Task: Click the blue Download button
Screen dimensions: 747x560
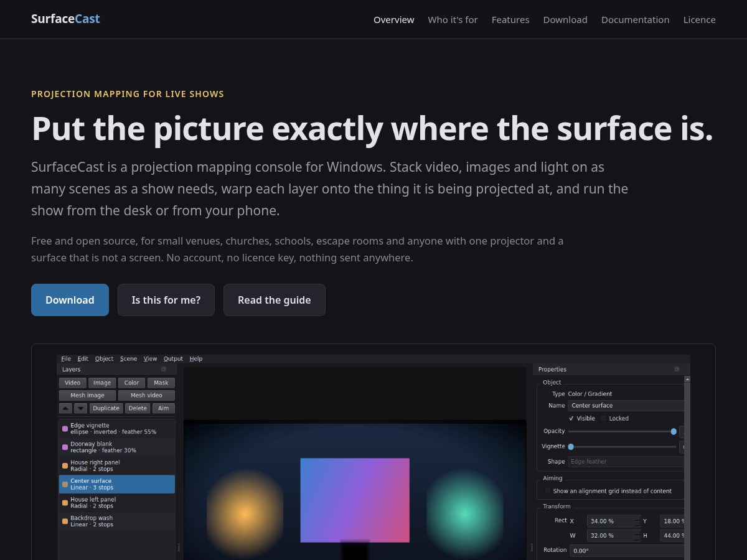Action: tap(70, 300)
